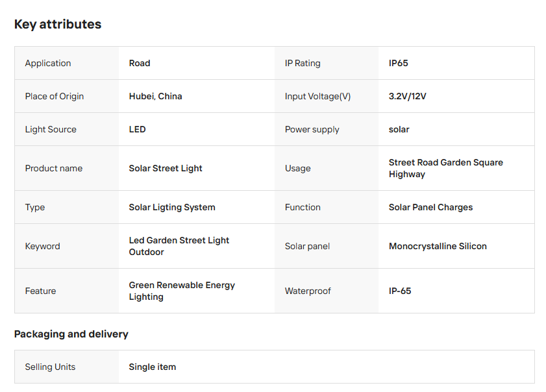Click the Key attributes heading
Image resolution: width=546 pixels, height=392 pixels.
(58, 25)
